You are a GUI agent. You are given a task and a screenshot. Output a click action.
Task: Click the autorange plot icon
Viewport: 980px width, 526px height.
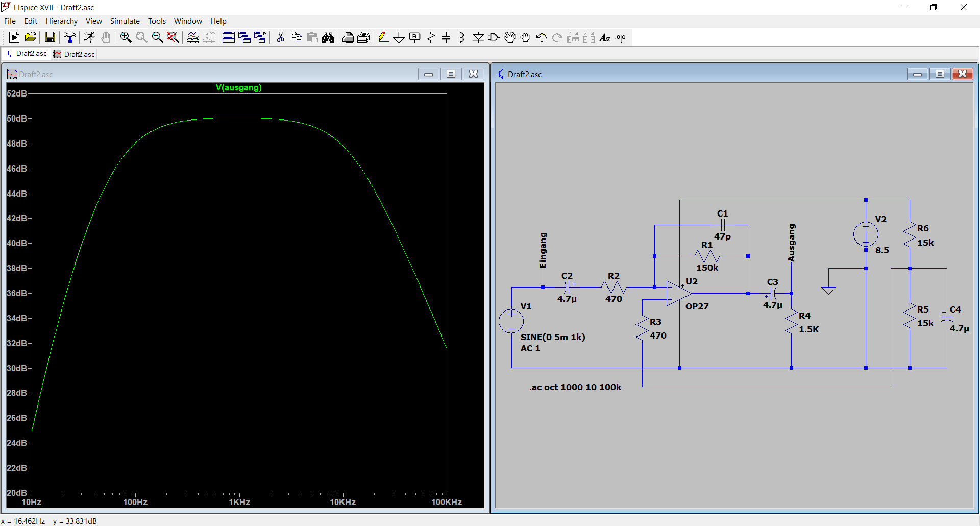click(193, 37)
